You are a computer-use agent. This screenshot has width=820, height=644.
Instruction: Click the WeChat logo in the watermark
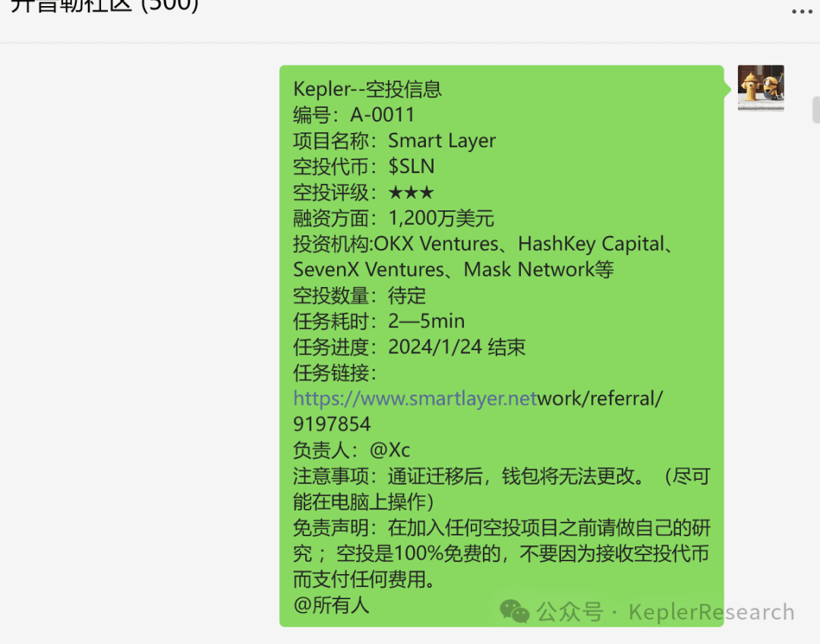coord(515,611)
